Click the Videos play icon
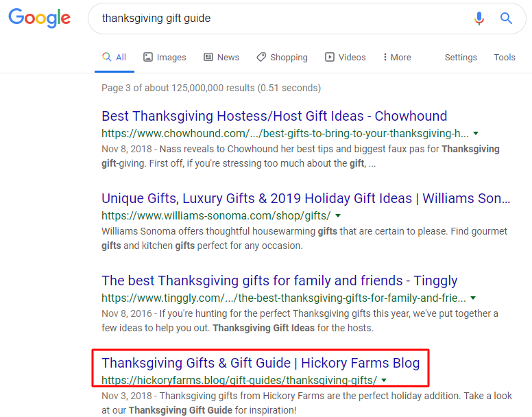The image size is (532, 417). (330, 58)
